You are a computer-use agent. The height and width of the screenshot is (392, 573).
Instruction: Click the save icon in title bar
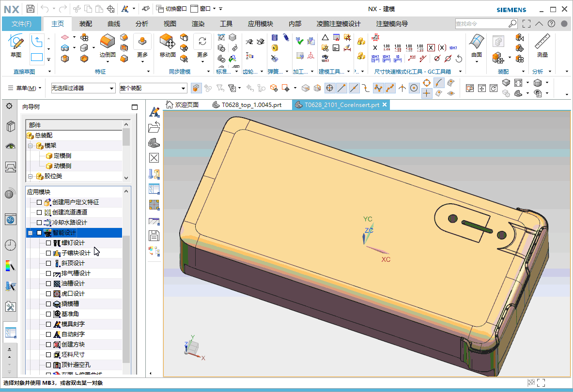point(30,9)
